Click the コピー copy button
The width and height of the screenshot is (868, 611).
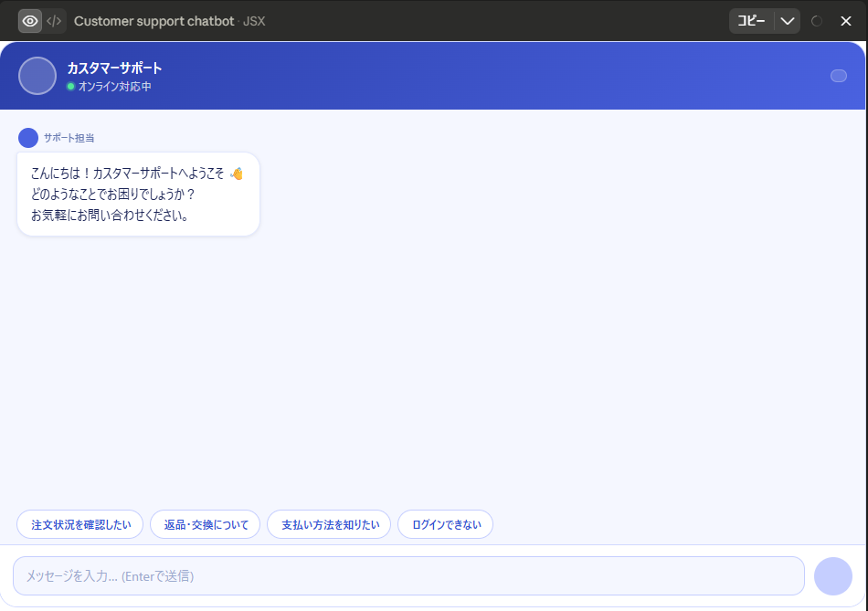coord(751,21)
